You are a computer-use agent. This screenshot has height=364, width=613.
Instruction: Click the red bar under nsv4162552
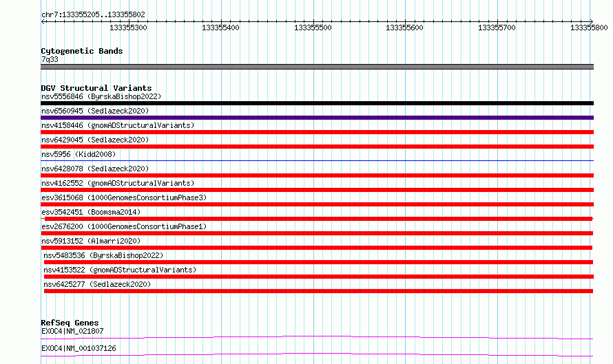point(317,190)
